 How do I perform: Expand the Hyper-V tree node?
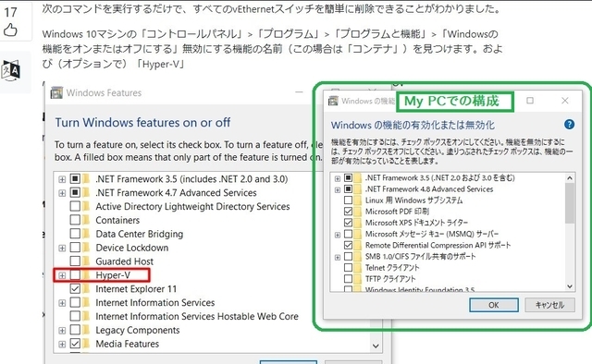(x=62, y=275)
